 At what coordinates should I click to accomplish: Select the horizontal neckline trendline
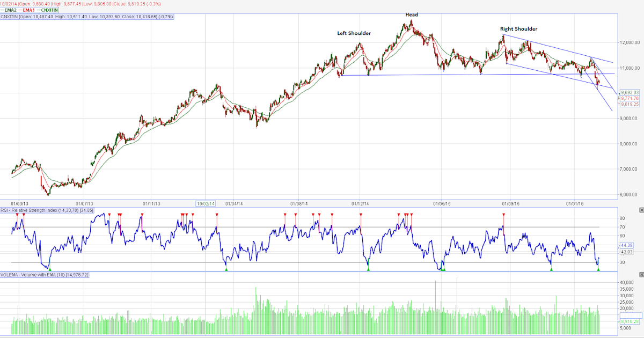(429, 75)
